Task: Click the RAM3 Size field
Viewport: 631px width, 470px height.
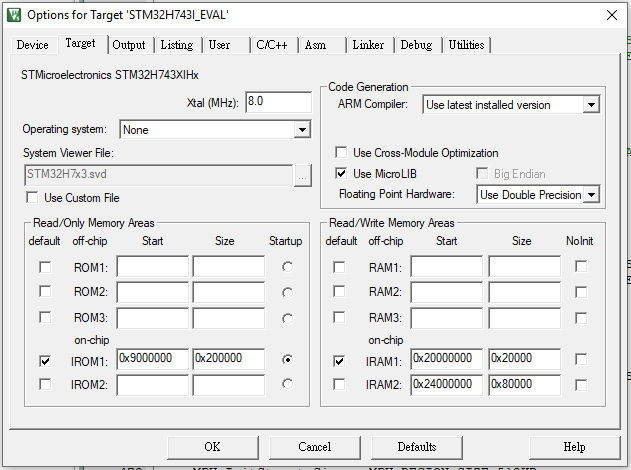Action: [x=524, y=318]
